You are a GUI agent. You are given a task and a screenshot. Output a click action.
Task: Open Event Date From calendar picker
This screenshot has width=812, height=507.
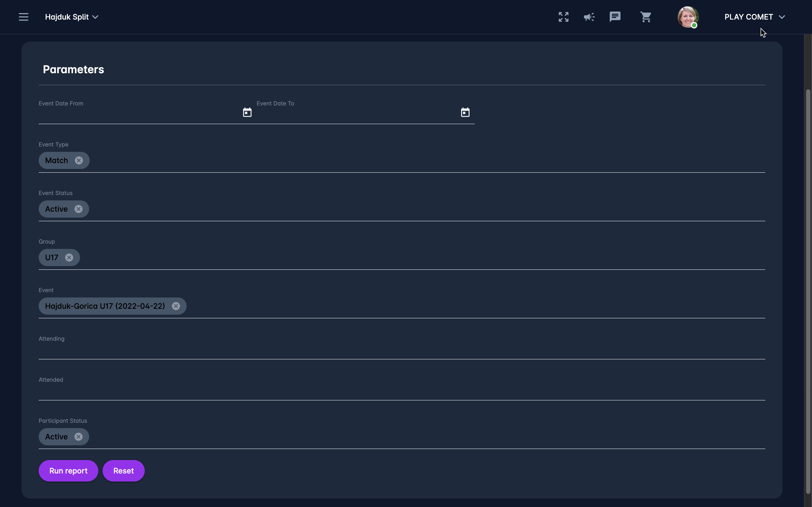click(x=247, y=112)
